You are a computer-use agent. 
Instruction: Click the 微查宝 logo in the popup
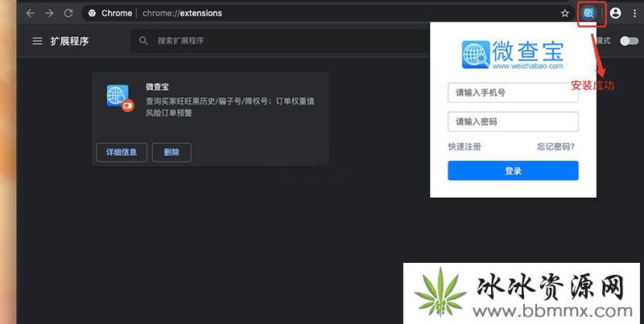[x=513, y=55]
